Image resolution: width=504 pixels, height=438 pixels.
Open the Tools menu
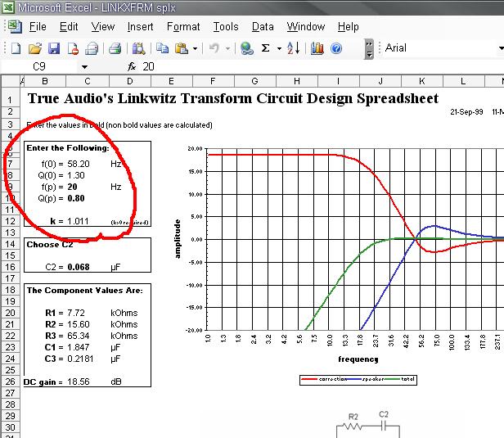pos(226,27)
